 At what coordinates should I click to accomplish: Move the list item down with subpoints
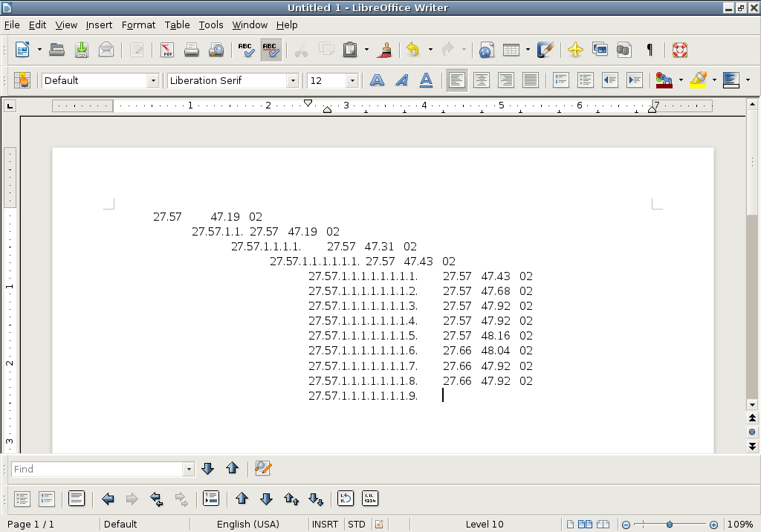316,499
